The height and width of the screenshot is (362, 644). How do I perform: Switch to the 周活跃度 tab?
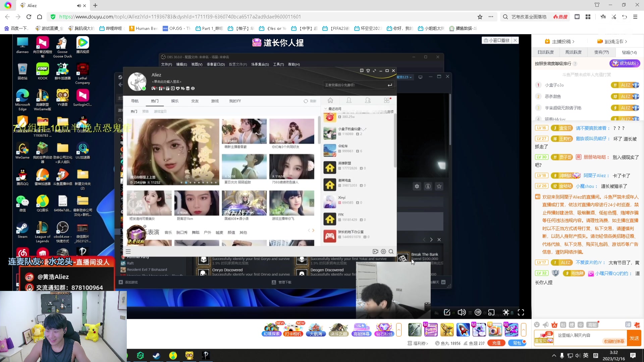click(574, 52)
